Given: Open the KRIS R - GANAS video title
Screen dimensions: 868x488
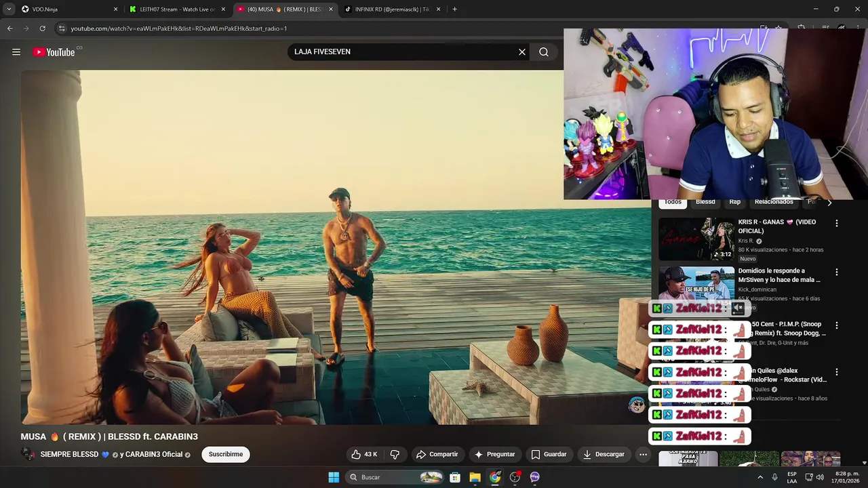Looking at the screenshot, I should click(x=777, y=226).
